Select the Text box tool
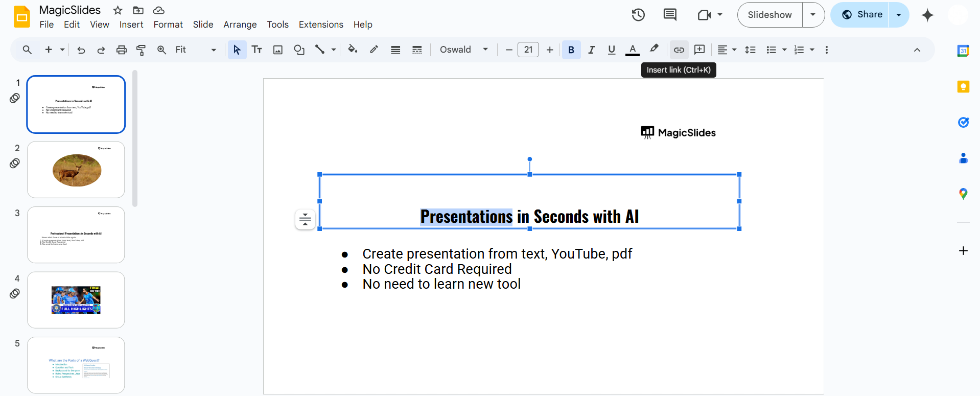Image resolution: width=980 pixels, height=396 pixels. pos(256,50)
